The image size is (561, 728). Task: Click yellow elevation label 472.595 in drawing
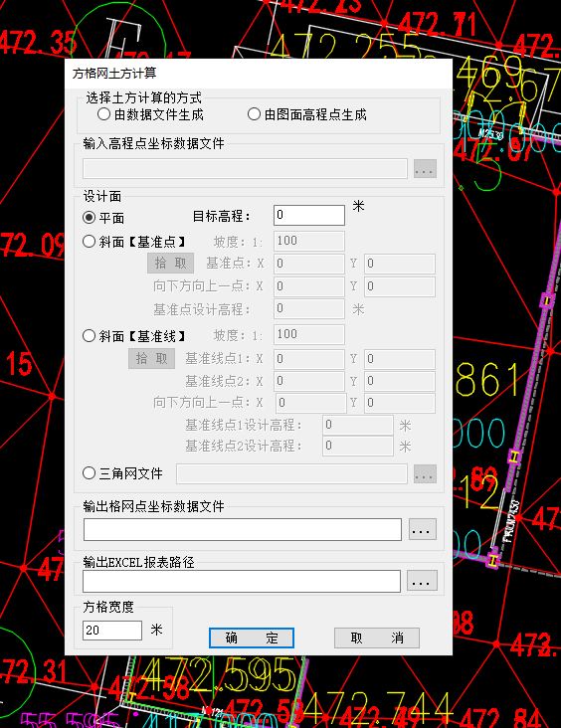(218, 674)
